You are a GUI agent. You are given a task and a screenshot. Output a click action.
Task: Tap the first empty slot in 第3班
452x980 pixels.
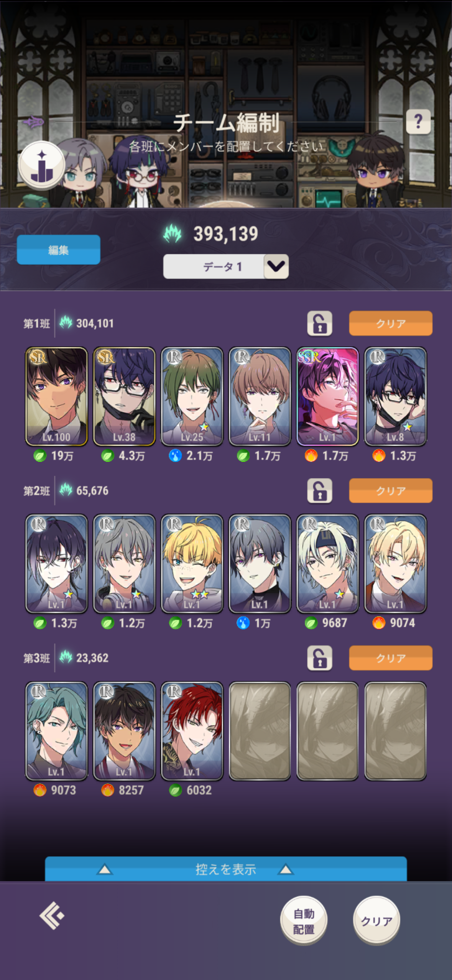tap(260, 731)
